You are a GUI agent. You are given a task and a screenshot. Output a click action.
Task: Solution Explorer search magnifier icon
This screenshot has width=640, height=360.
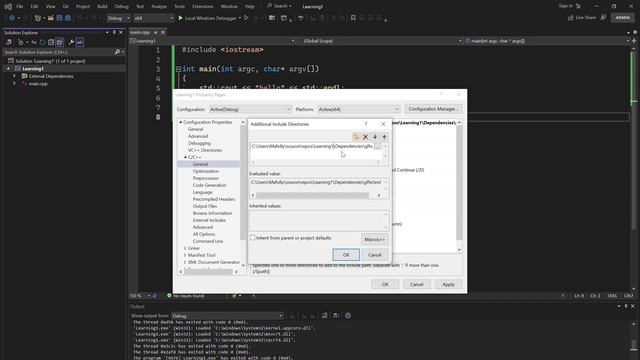tap(117, 52)
